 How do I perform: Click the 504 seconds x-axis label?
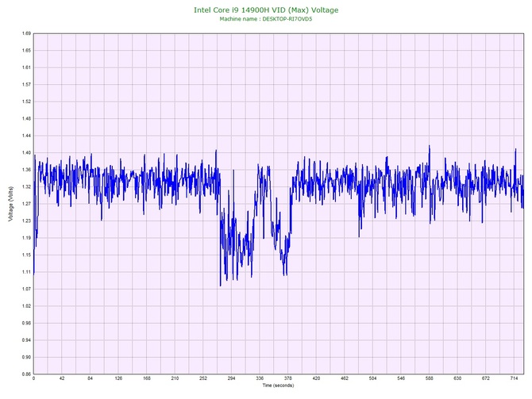pyautogui.click(x=373, y=378)
